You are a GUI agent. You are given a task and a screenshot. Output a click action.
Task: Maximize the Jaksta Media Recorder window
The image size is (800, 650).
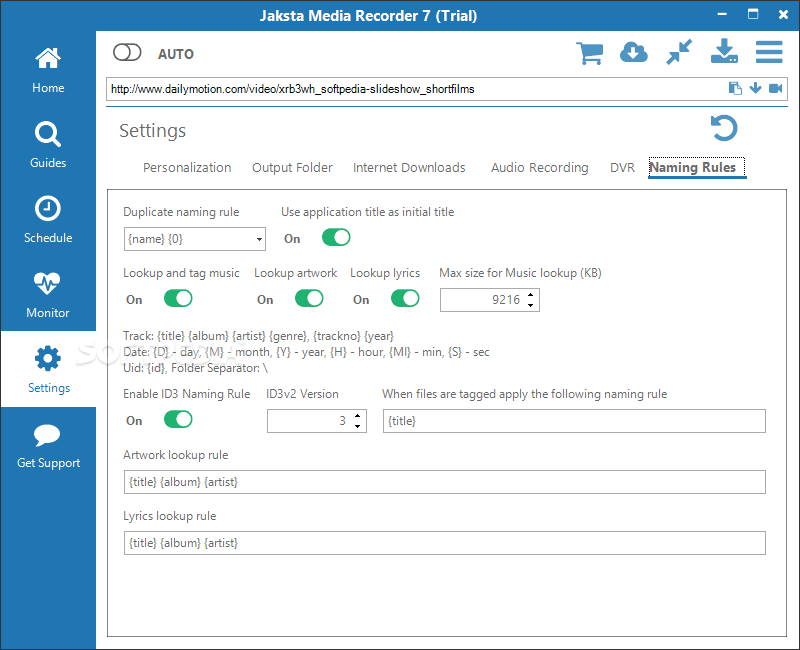753,14
